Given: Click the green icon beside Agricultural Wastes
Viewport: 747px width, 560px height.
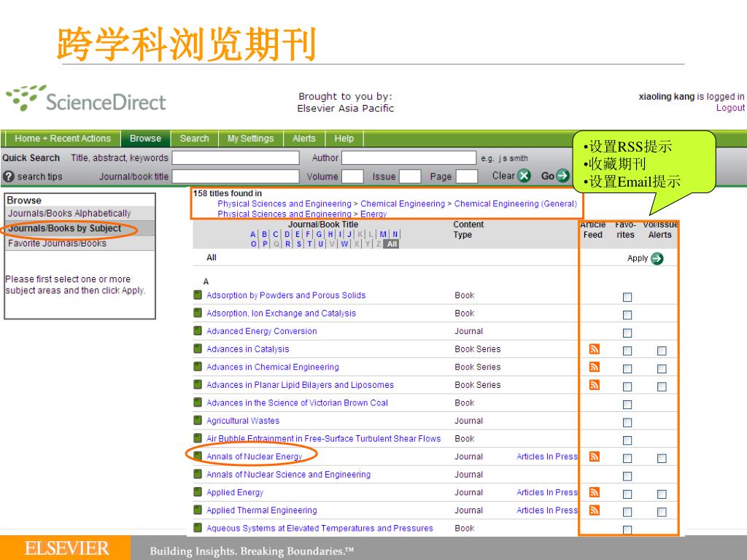Looking at the screenshot, I should pyautogui.click(x=198, y=420).
